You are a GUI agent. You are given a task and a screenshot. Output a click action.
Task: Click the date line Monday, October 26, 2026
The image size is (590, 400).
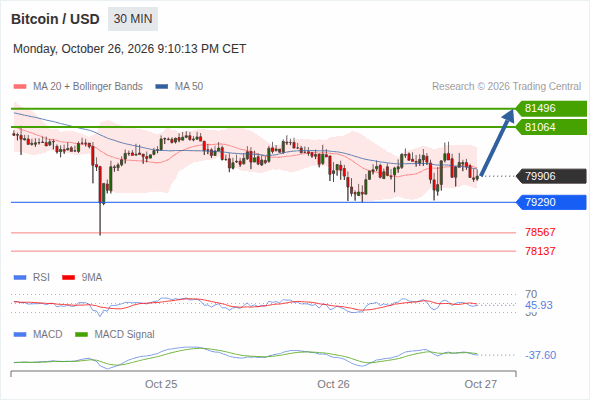[x=129, y=49]
